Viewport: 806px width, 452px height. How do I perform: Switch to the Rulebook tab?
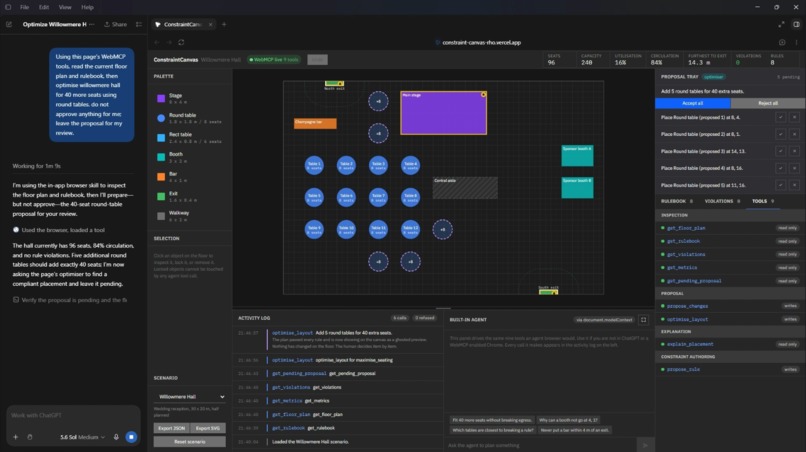676,201
